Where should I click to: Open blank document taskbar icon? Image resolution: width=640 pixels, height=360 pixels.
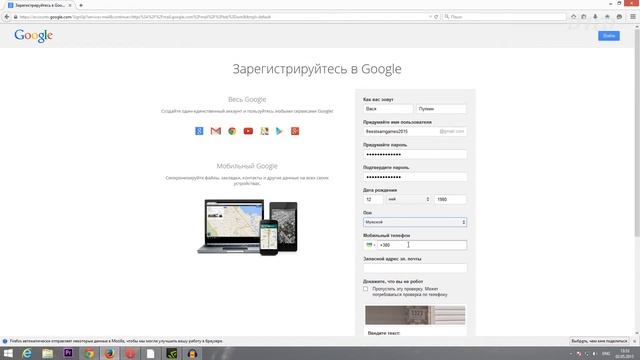click(151, 353)
